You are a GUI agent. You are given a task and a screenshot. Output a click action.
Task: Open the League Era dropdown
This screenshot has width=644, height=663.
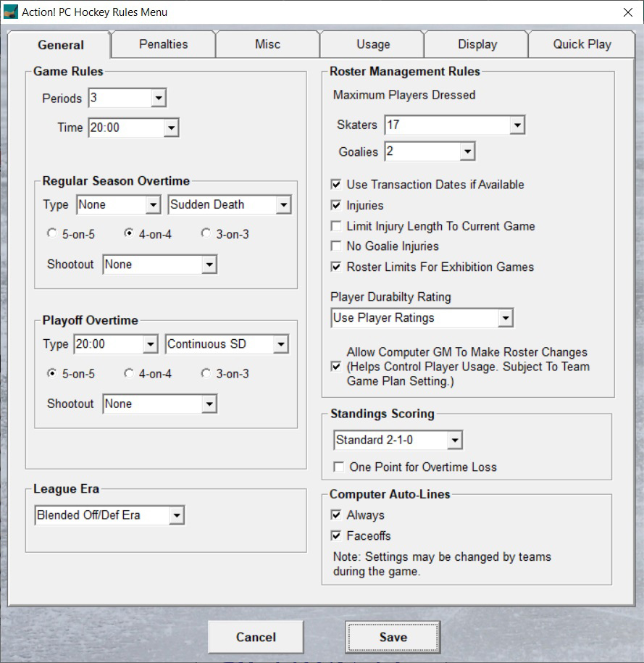coord(176,515)
